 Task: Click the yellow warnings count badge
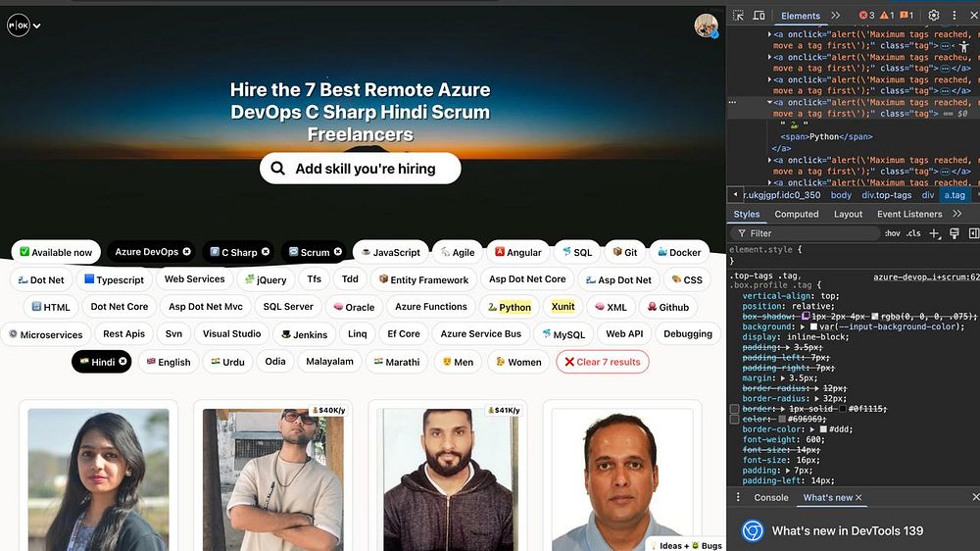pyautogui.click(x=887, y=15)
